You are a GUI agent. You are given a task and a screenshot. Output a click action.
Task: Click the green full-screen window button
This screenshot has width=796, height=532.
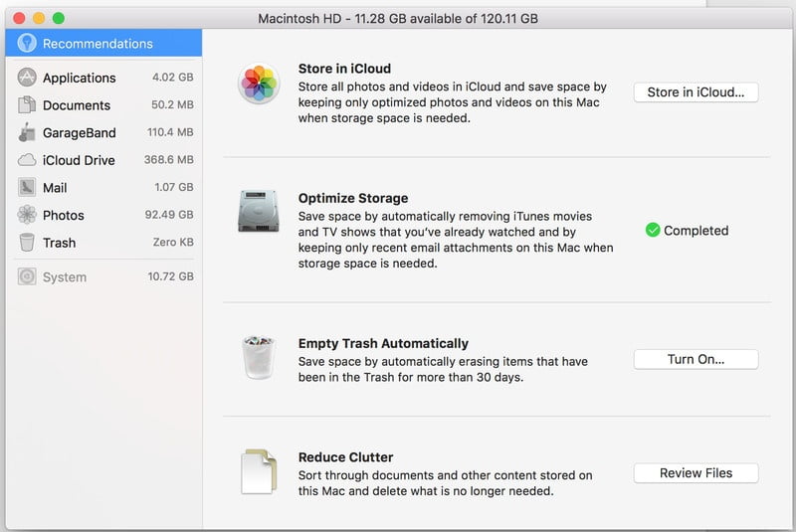click(x=59, y=18)
